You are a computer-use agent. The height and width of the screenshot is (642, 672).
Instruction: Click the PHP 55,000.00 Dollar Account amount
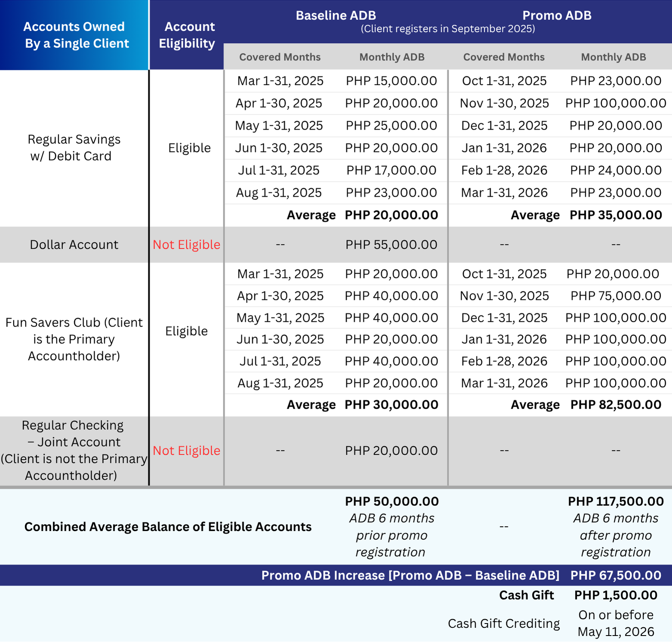point(391,244)
